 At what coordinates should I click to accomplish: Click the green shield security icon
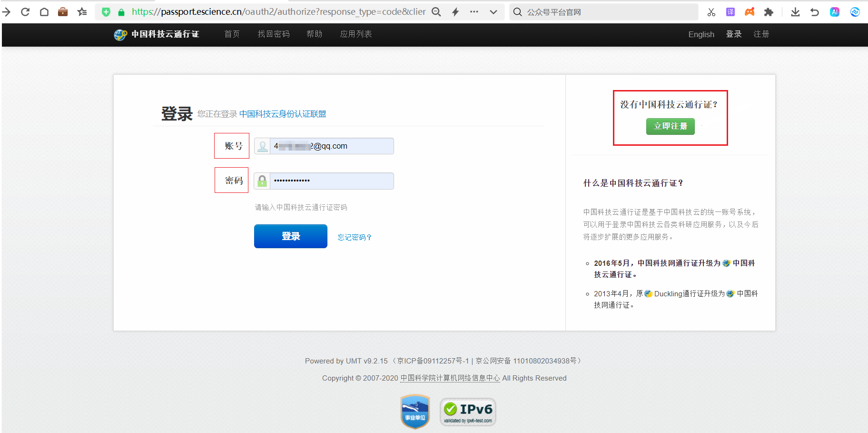tap(106, 12)
